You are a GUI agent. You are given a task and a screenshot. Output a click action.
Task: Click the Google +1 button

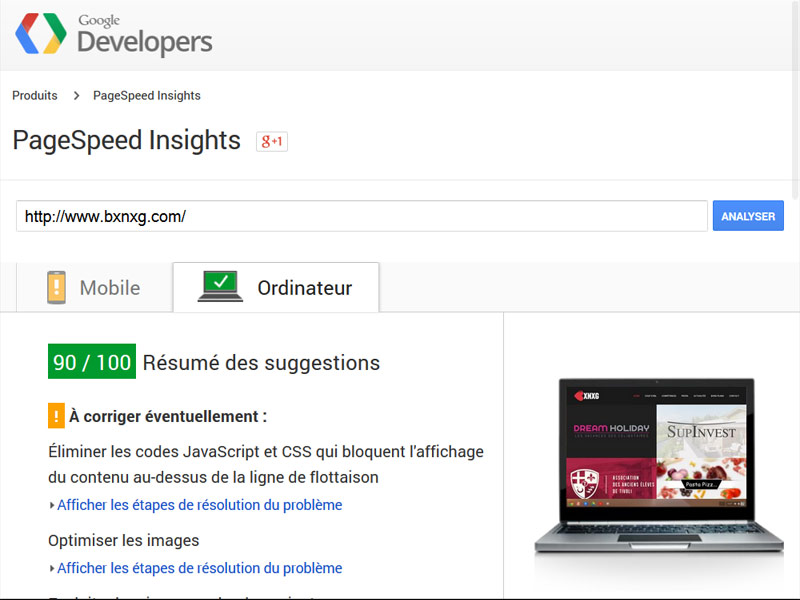pyautogui.click(x=272, y=141)
